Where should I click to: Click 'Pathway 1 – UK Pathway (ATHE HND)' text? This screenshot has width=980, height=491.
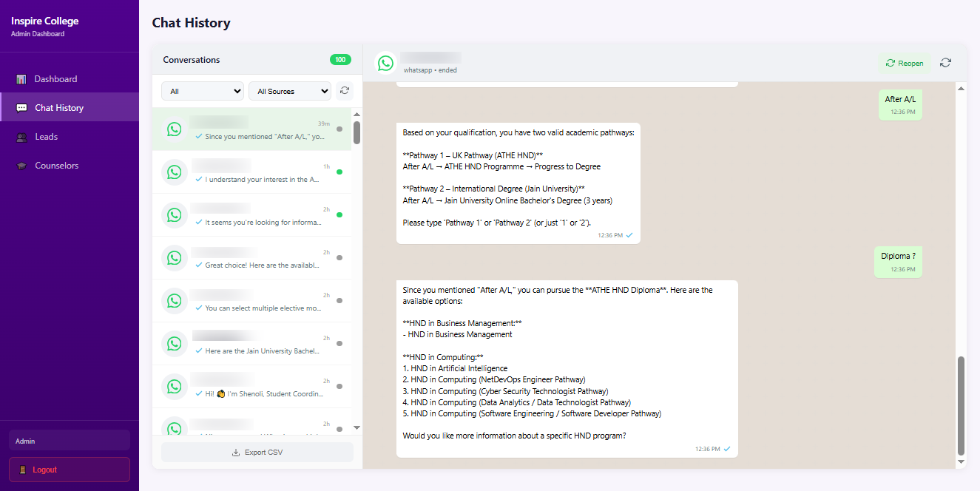[473, 155]
